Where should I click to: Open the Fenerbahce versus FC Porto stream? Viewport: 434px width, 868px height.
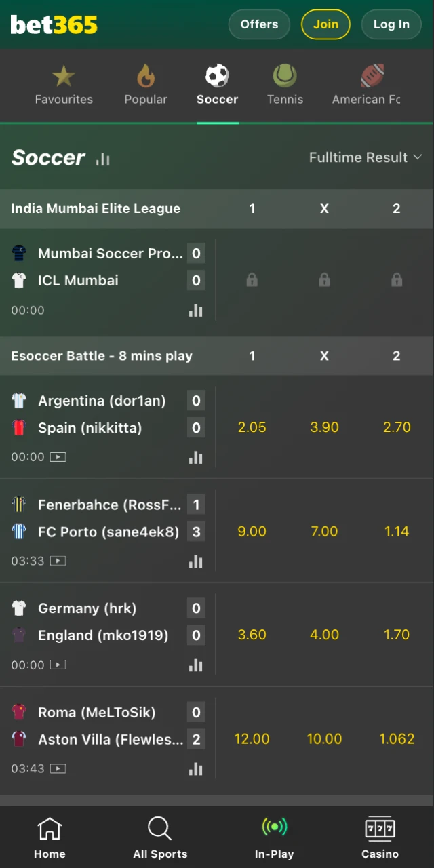click(x=58, y=561)
